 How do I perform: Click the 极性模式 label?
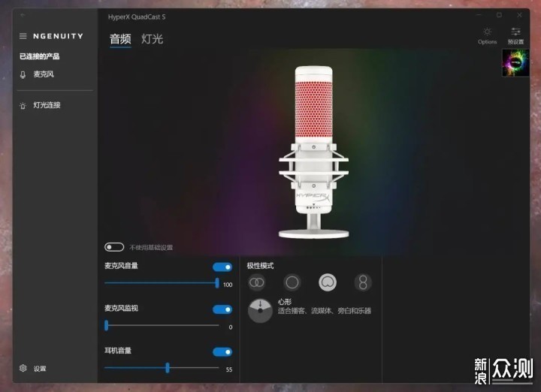260,266
